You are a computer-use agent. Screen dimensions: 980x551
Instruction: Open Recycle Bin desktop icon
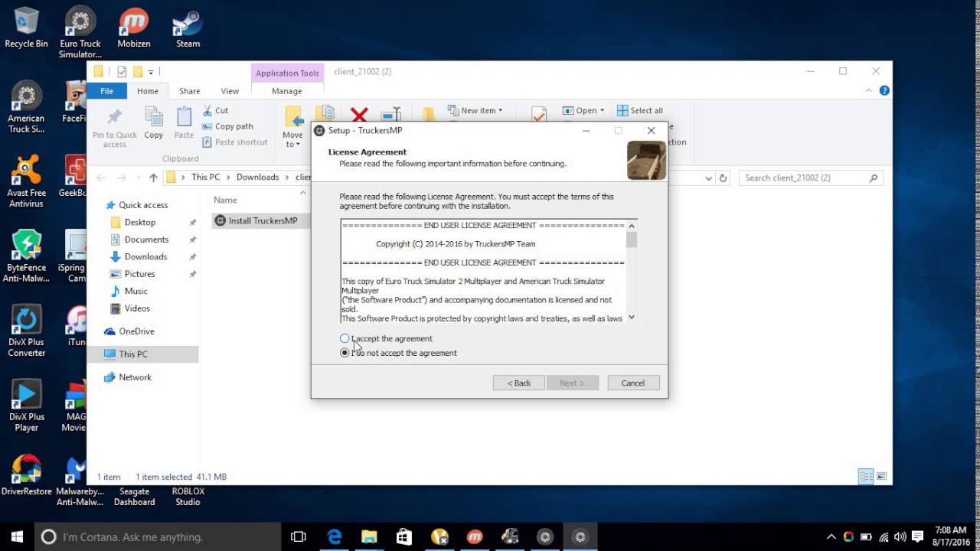click(x=26, y=28)
